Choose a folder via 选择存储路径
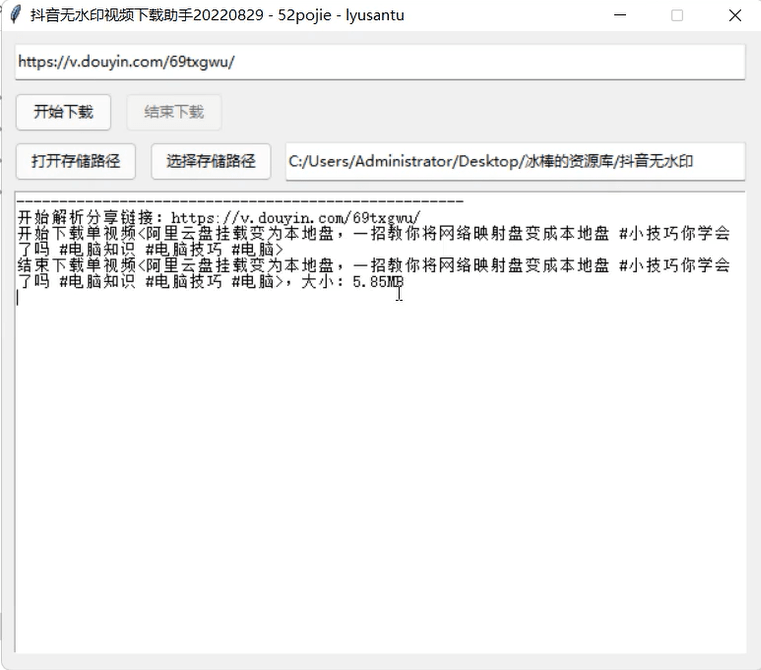The width and height of the screenshot is (761, 670). tap(211, 161)
